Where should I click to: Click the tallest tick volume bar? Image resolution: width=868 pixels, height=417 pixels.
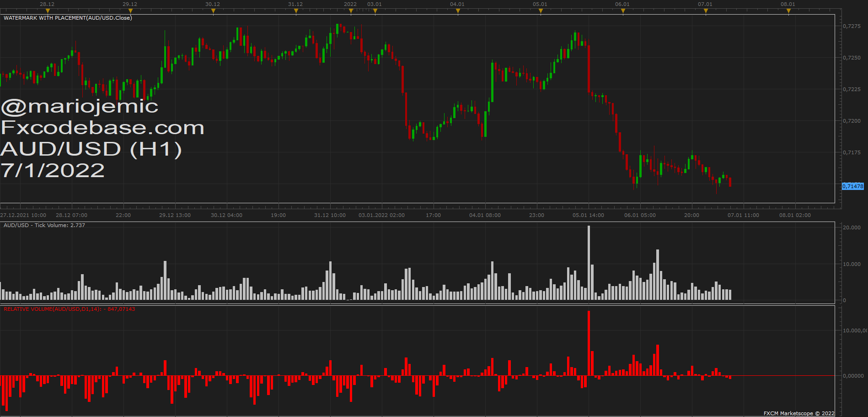589,263
